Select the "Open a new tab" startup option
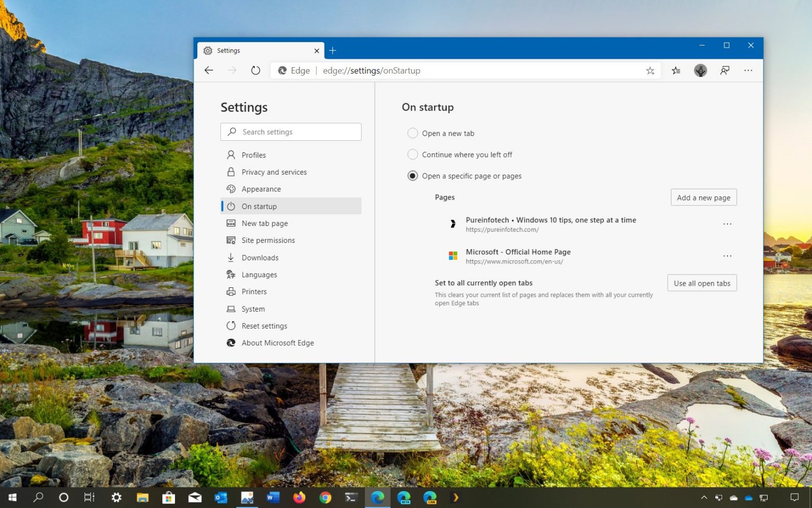The height and width of the screenshot is (508, 812). [x=412, y=133]
